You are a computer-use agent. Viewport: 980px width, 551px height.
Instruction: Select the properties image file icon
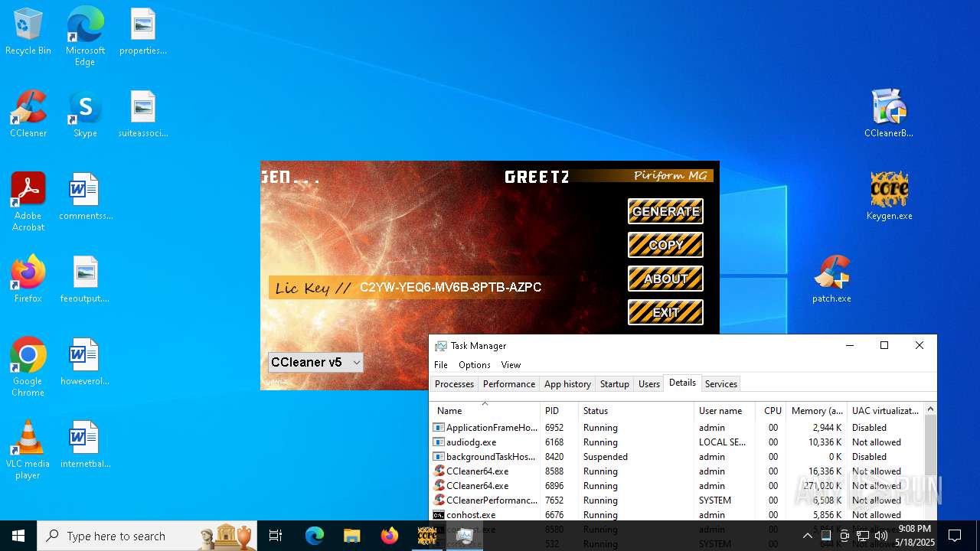142,32
